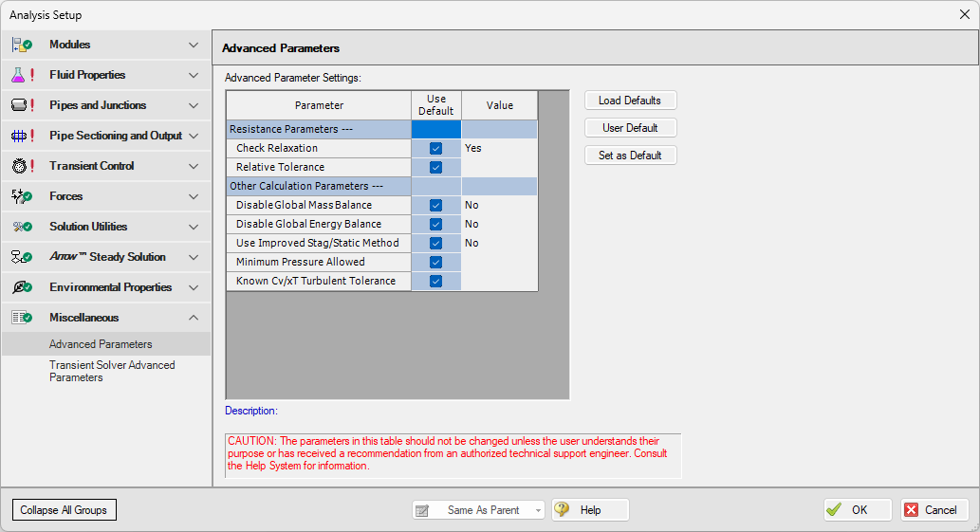Expand the Modules group chevron
Screen dimensions: 980x532
tap(194, 45)
